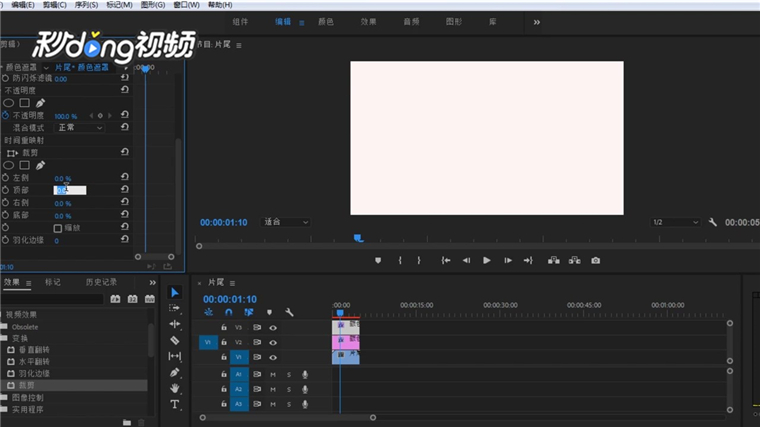Click the 不透明度 value 100.0 %

66,116
